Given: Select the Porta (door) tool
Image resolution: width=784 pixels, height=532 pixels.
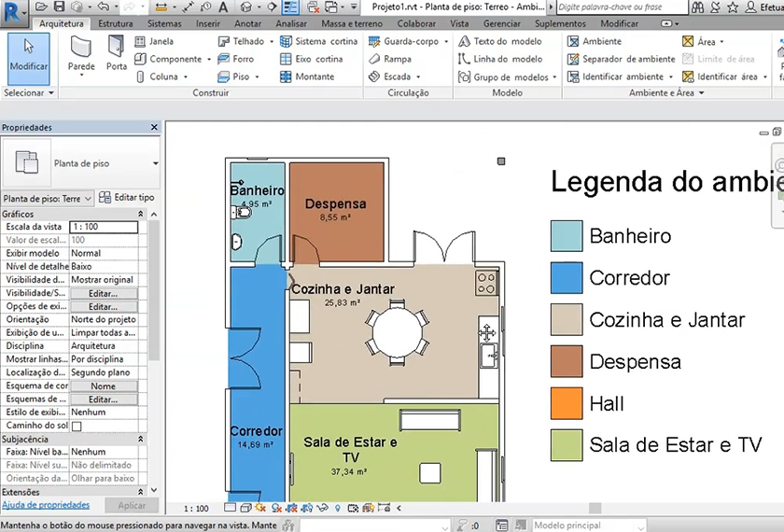Looking at the screenshot, I should click(x=117, y=54).
